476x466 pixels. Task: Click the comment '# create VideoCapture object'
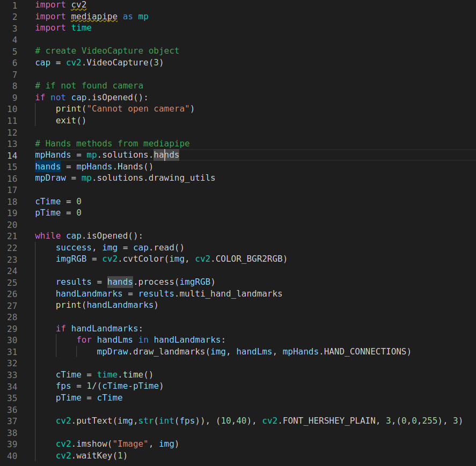[107, 51]
